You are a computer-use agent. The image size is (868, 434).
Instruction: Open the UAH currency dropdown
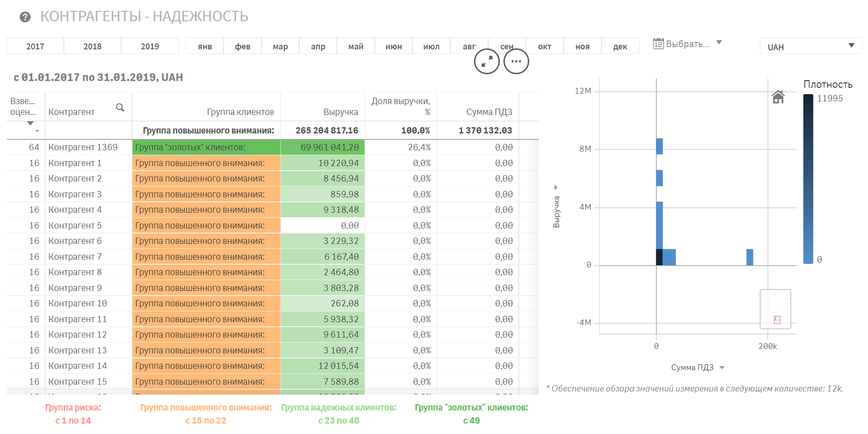(x=811, y=46)
